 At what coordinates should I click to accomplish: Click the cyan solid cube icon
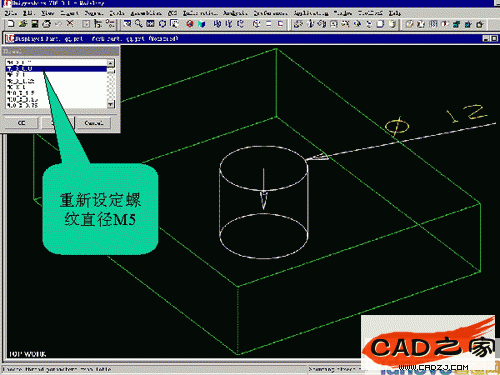(201, 24)
